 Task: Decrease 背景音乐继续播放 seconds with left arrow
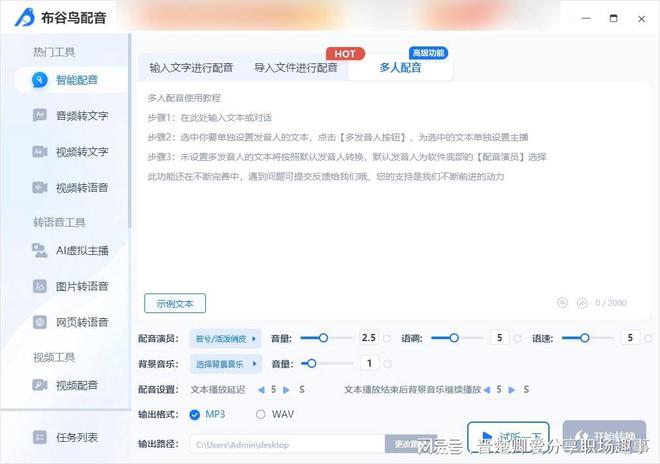[x=487, y=390]
